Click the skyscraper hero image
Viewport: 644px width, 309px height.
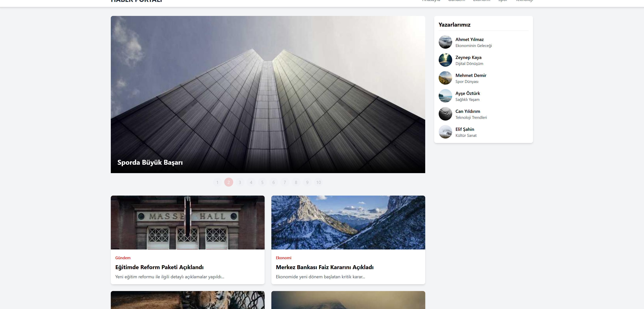268,95
